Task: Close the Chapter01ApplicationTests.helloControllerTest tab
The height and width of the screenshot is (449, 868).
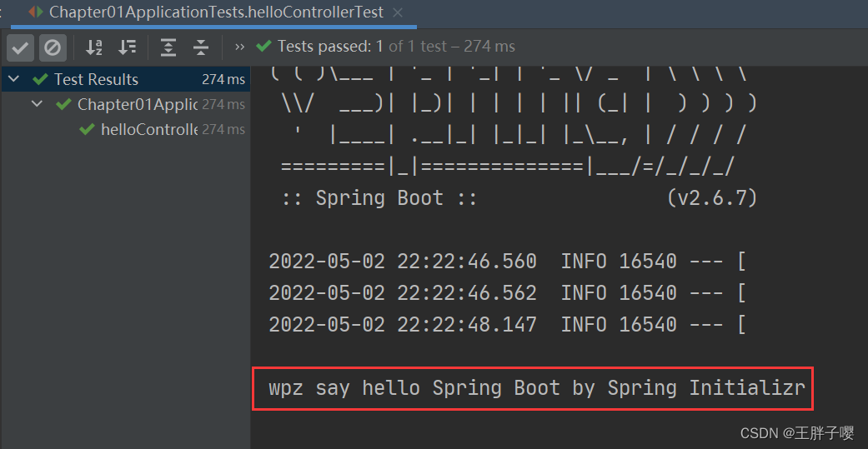Action: [397, 12]
